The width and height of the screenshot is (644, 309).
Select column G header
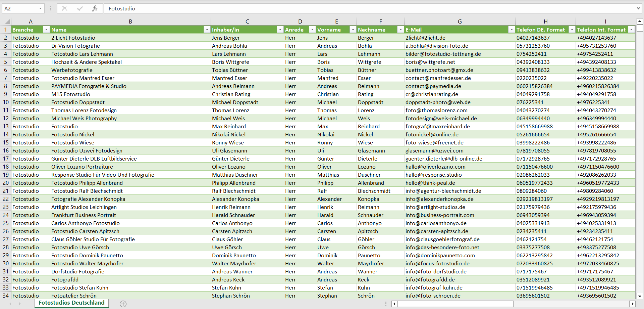tap(460, 21)
